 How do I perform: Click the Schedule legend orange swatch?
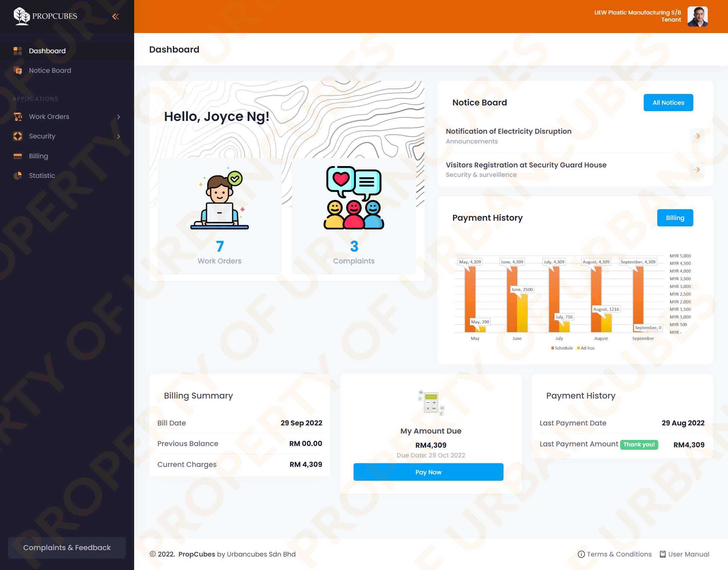tap(552, 348)
